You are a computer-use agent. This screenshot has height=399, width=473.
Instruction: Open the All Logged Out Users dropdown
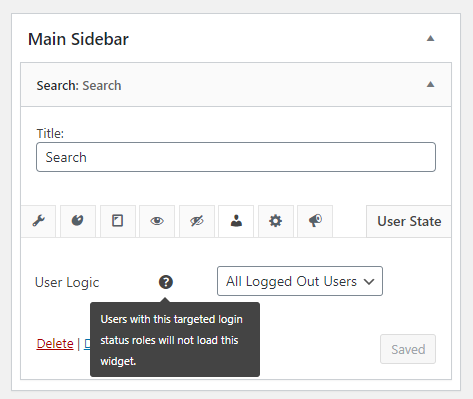(x=300, y=281)
